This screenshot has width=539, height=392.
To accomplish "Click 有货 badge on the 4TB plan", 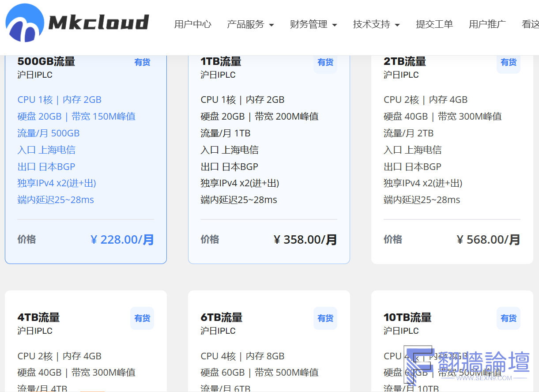I will pos(142,318).
